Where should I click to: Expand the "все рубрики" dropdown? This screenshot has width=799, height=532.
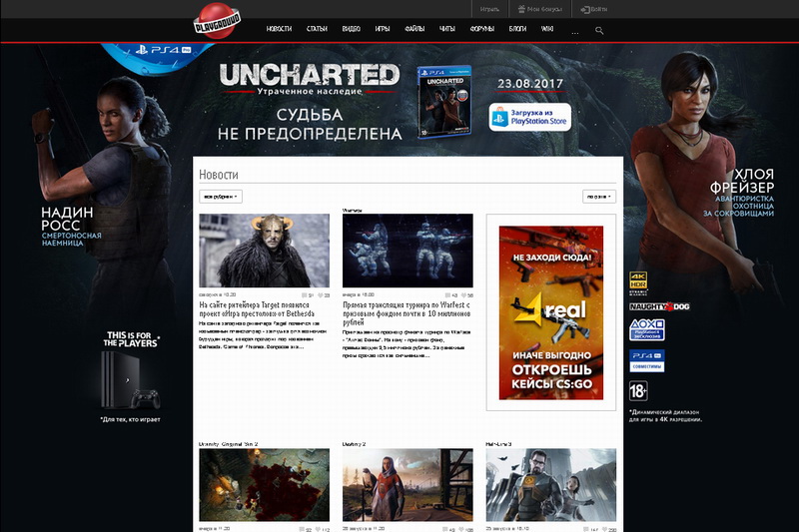220,197
